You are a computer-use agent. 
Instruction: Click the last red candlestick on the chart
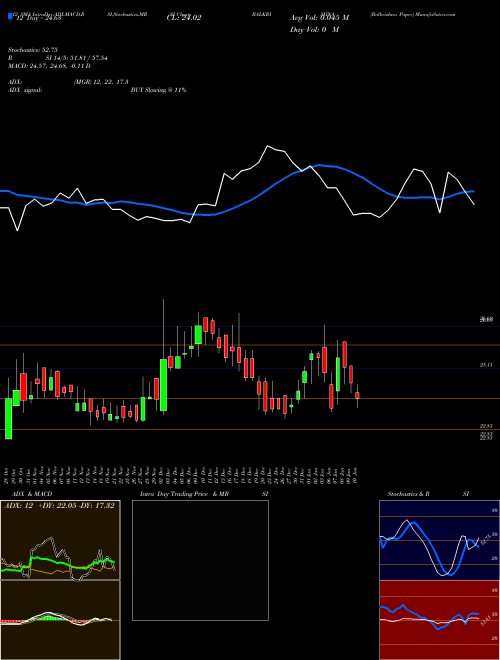pos(357,395)
